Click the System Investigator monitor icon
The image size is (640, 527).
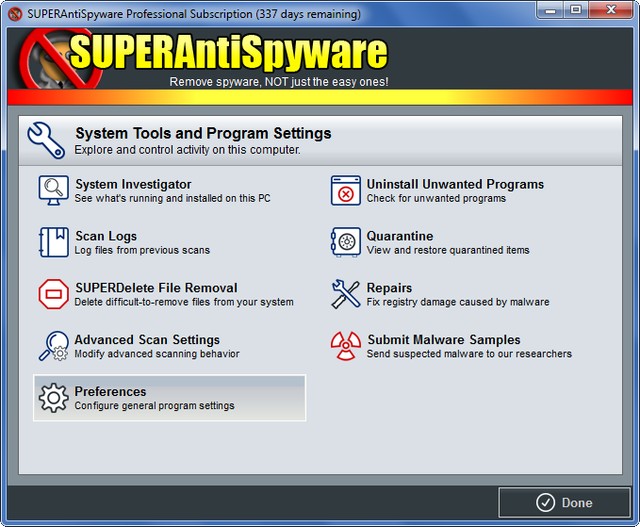pos(53,190)
